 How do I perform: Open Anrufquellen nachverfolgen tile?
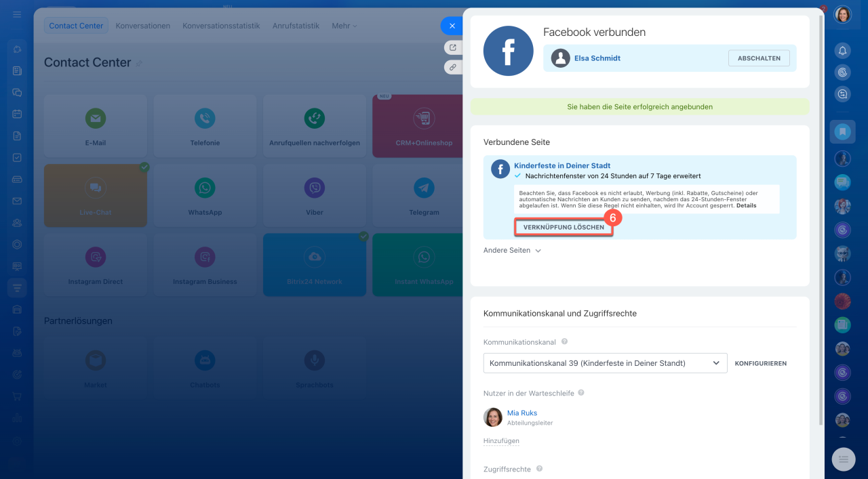pos(314,126)
